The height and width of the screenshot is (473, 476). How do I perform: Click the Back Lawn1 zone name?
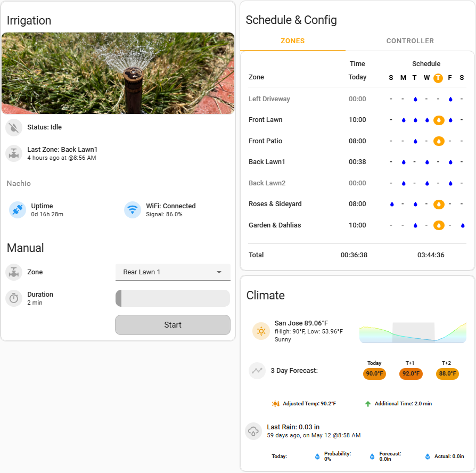pos(267,162)
